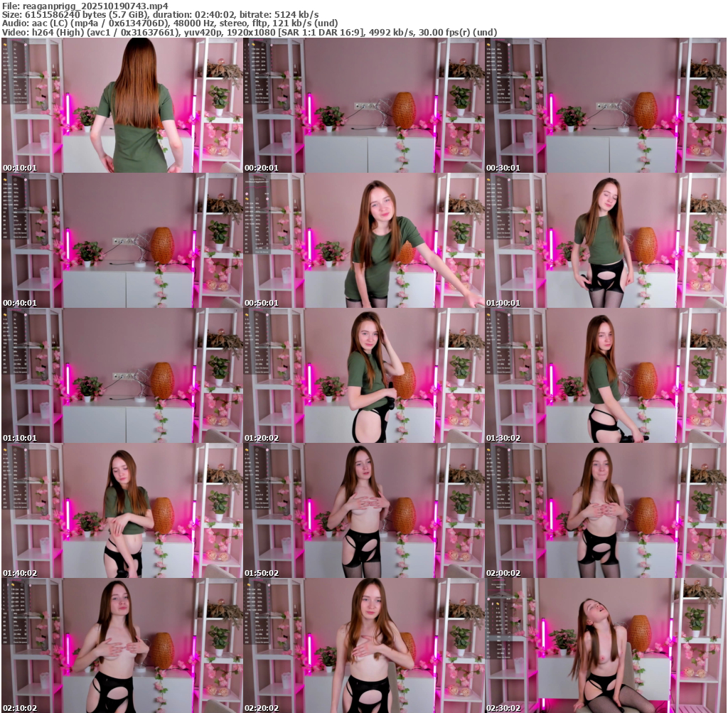Open the frame thumbnail stamped 01:00:01
The height and width of the screenshot is (713, 728).
point(606,240)
